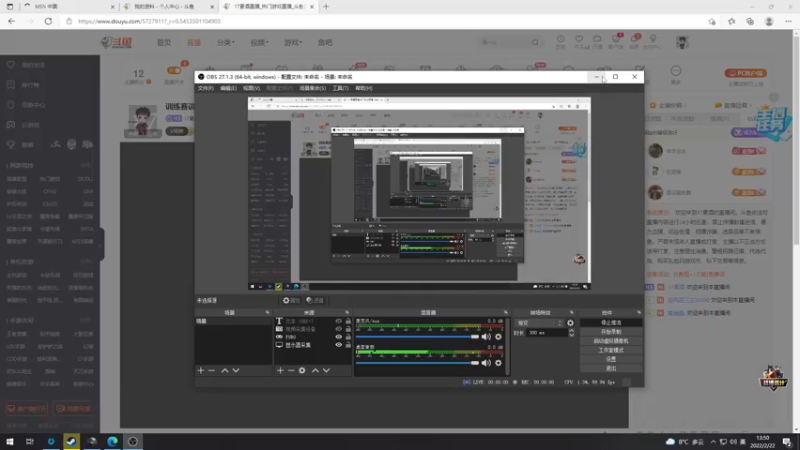800x450 pixels.
Task: Toggle lock on the display capture source
Action: [348, 345]
